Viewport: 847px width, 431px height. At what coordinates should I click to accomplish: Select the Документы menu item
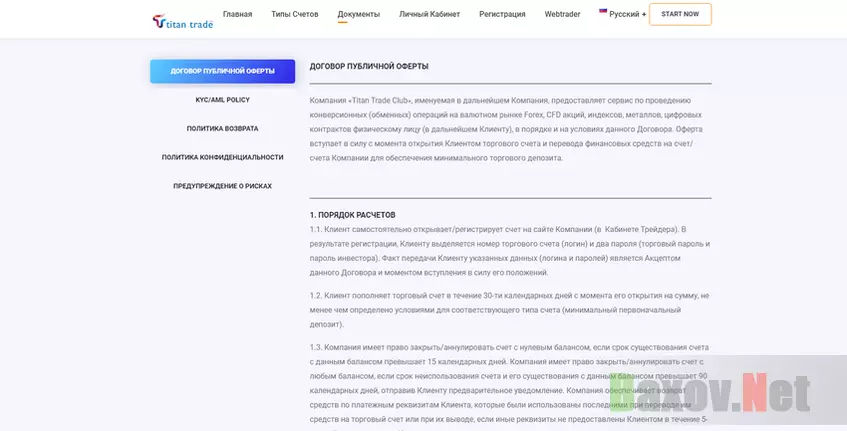(x=359, y=14)
